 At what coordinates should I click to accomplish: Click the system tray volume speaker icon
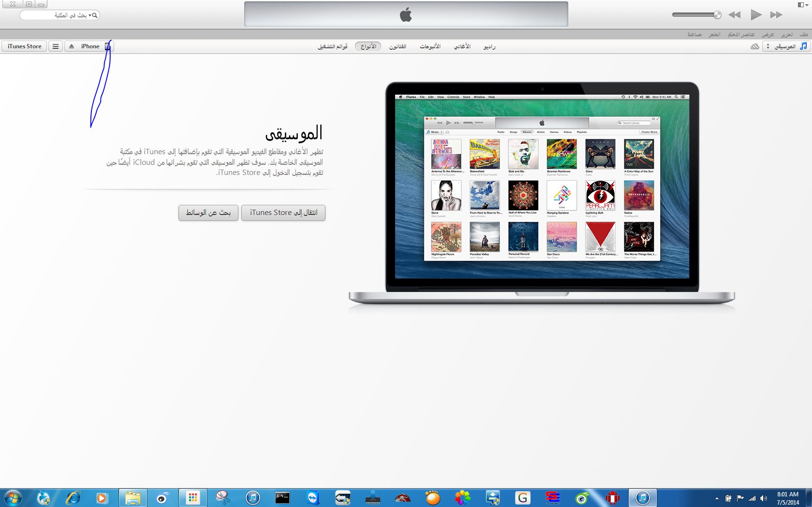pyautogui.click(x=764, y=498)
